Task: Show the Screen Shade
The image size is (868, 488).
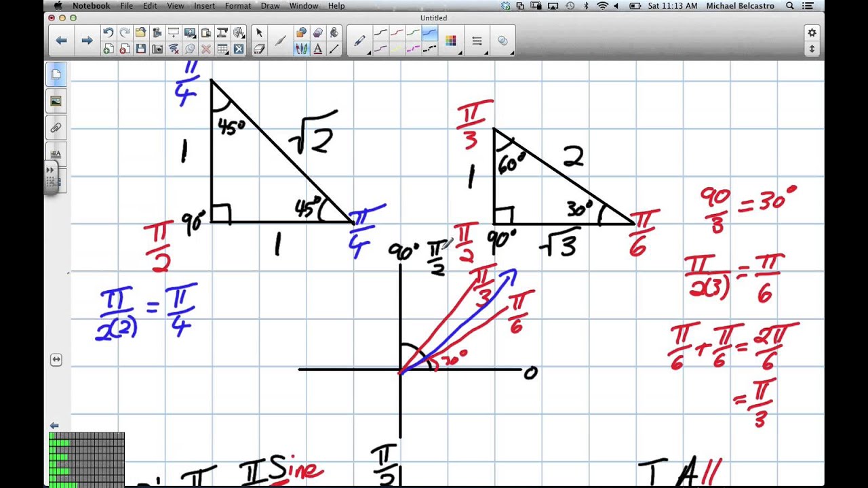Action: point(174,33)
